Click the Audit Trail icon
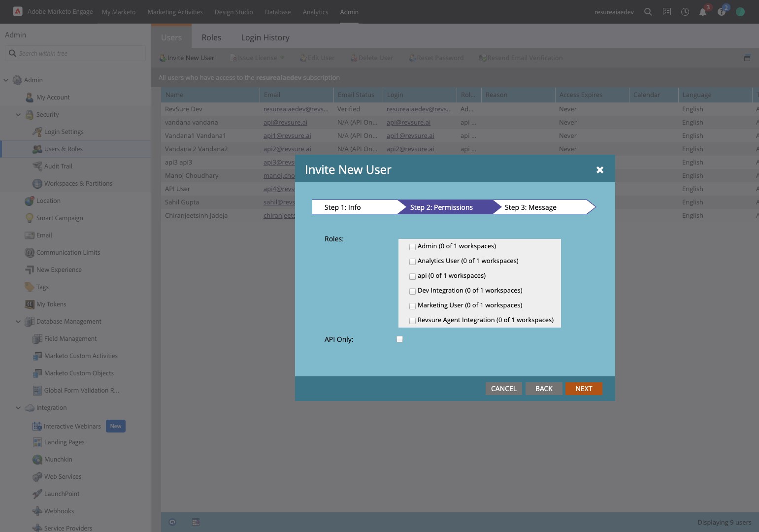 [37, 166]
